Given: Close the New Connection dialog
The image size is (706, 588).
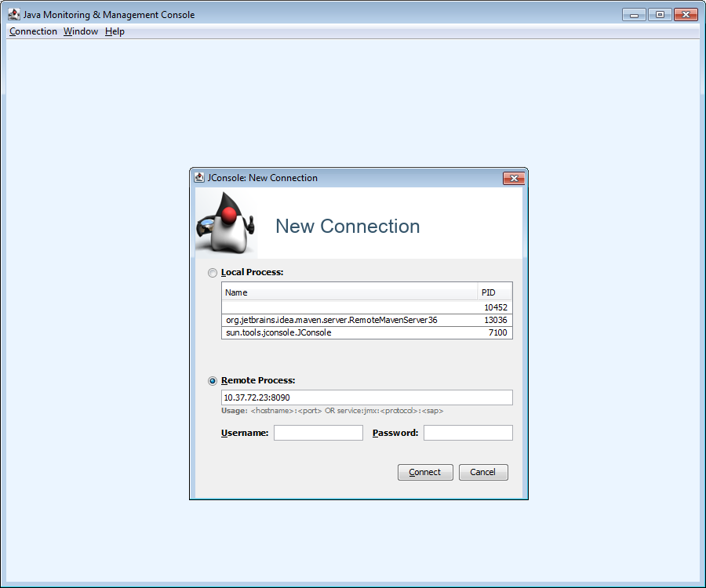Looking at the screenshot, I should coord(513,178).
